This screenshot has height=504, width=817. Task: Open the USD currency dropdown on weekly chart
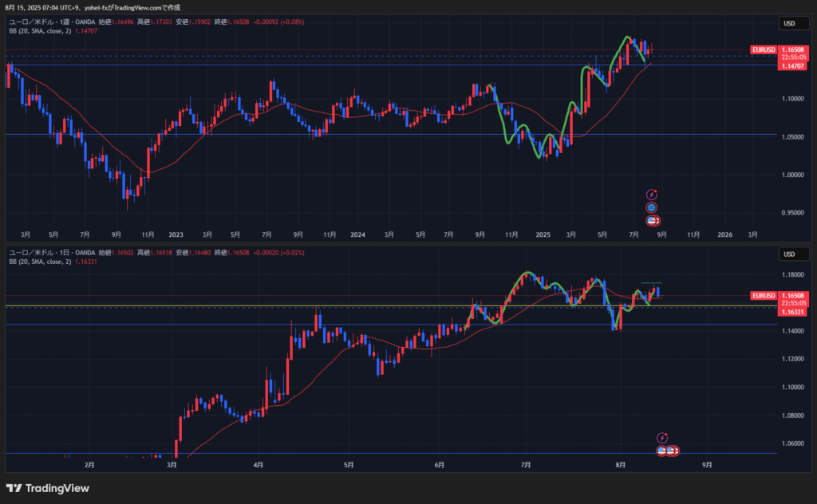pyautogui.click(x=788, y=23)
